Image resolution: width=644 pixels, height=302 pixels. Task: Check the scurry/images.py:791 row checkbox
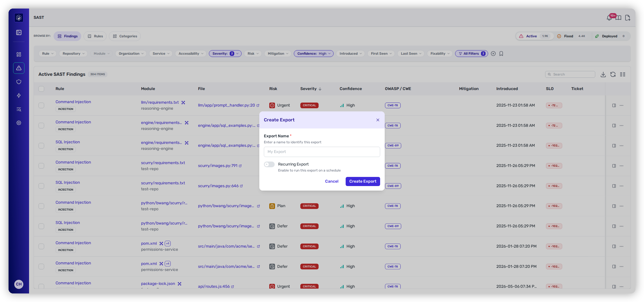[41, 166]
